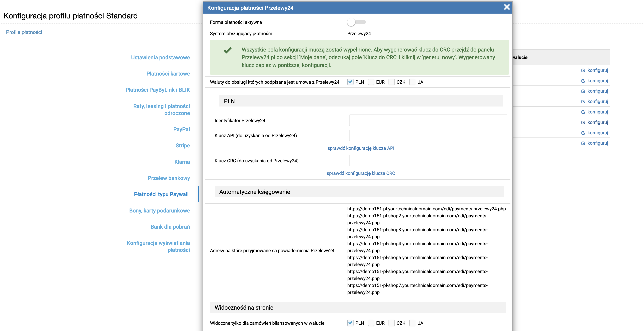This screenshot has width=644, height=331.
Task: Click the second 'konfiguruj' link in the table
Action: (x=595, y=81)
